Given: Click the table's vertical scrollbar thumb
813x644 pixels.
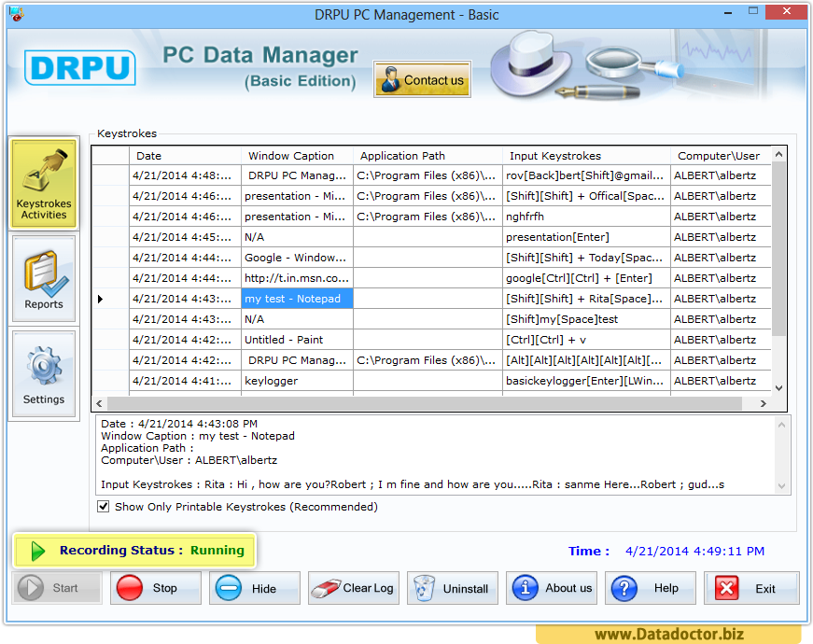Looking at the screenshot, I should pyautogui.click(x=778, y=248).
